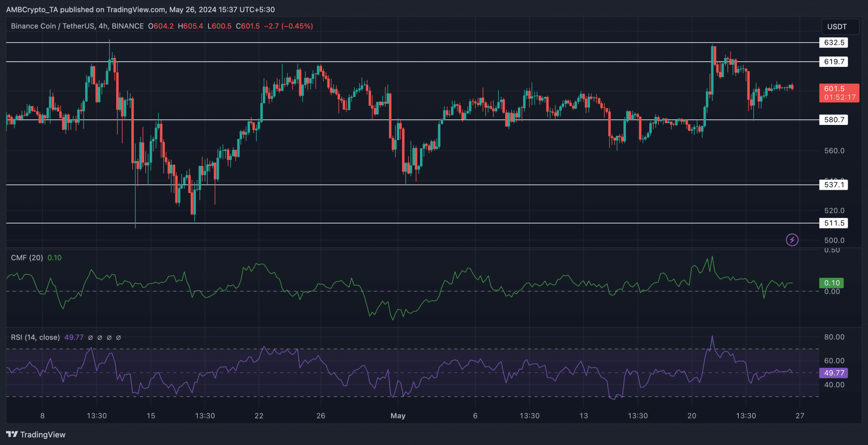Select the 580.7 price level label
Viewport: 868px width, 445px height.
click(x=833, y=120)
